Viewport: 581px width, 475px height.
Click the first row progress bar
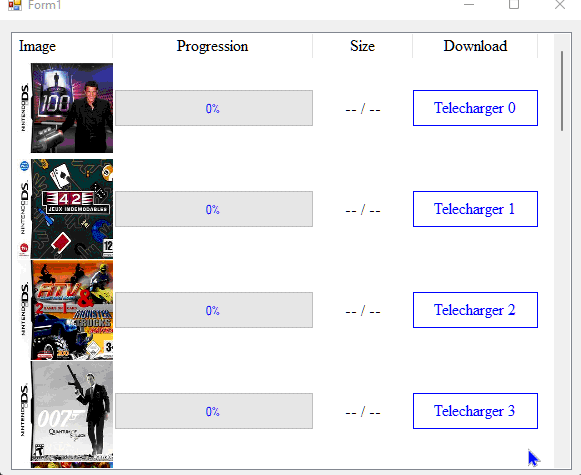214,108
